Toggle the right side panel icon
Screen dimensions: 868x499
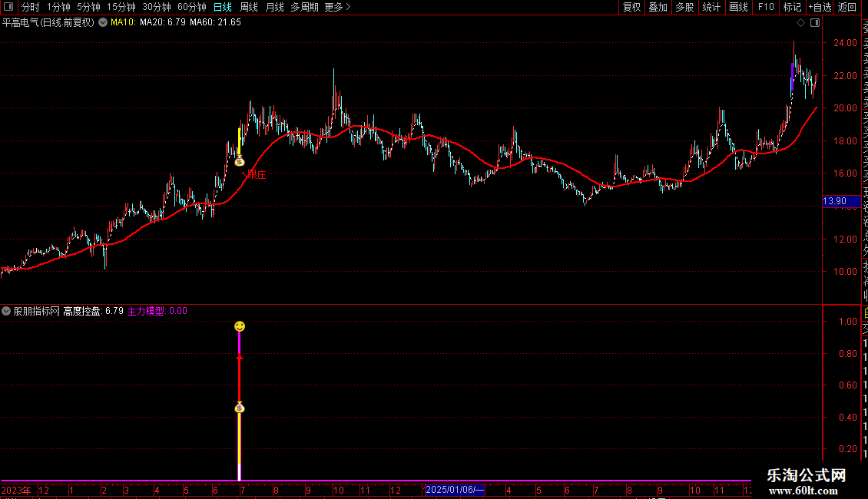point(815,23)
